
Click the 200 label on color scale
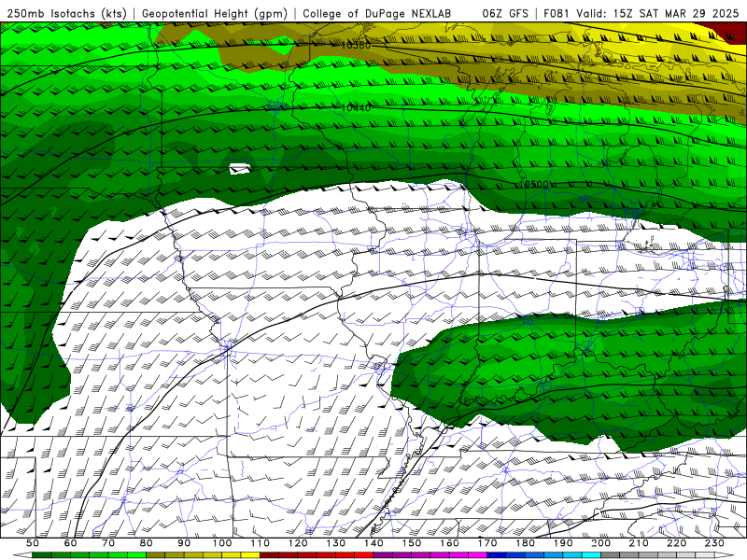(x=600, y=543)
